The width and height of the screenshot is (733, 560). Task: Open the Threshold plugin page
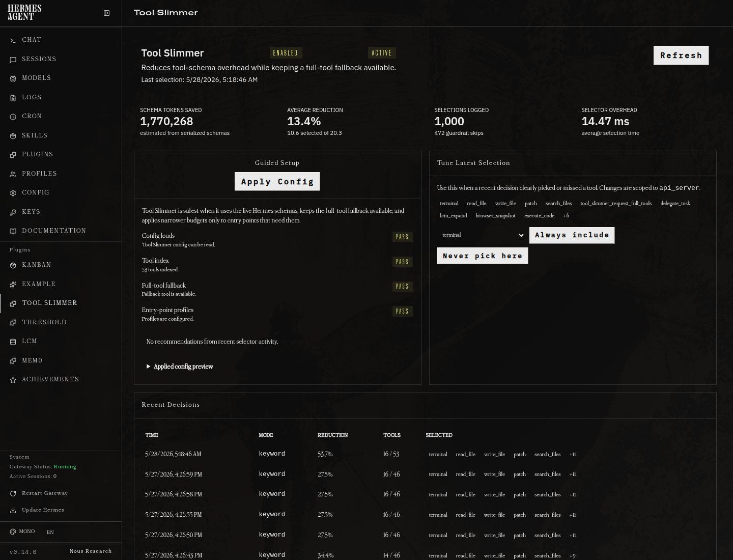[61, 322]
